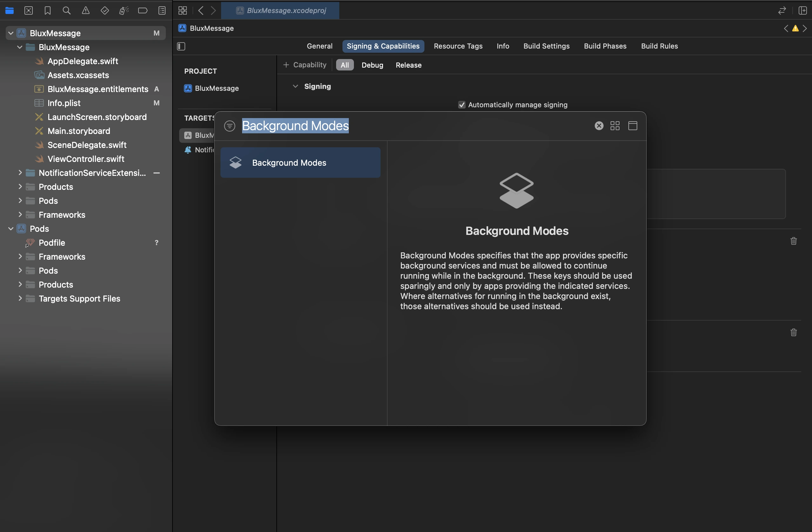Jump to next issue arrow
Screen dimensions: 812x532
[x=805, y=28]
